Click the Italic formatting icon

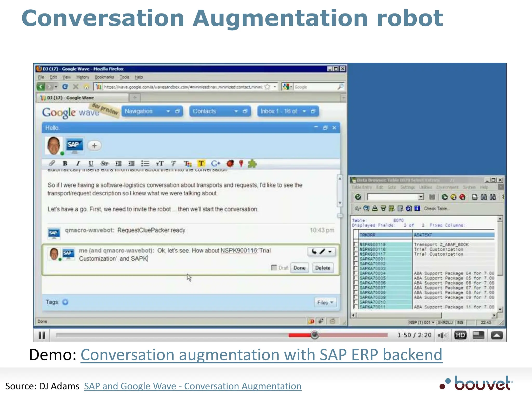[78, 163]
